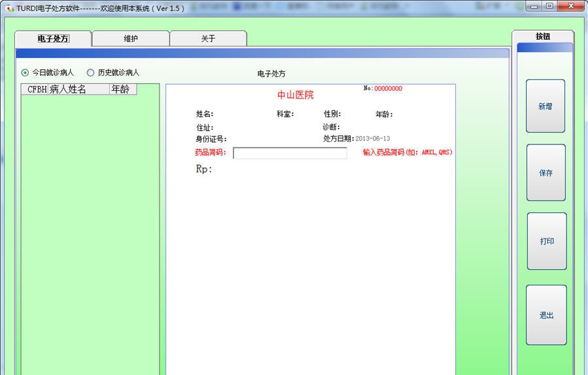The image size is (588, 375).
Task: Click the 退出 button
Action: [546, 315]
